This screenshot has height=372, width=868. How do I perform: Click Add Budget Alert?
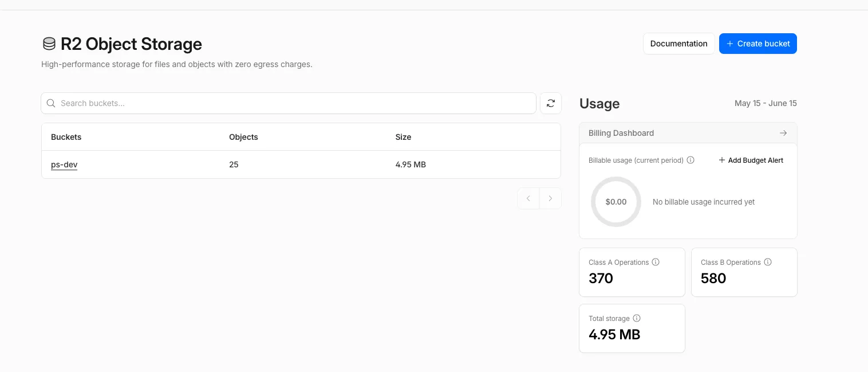point(751,160)
